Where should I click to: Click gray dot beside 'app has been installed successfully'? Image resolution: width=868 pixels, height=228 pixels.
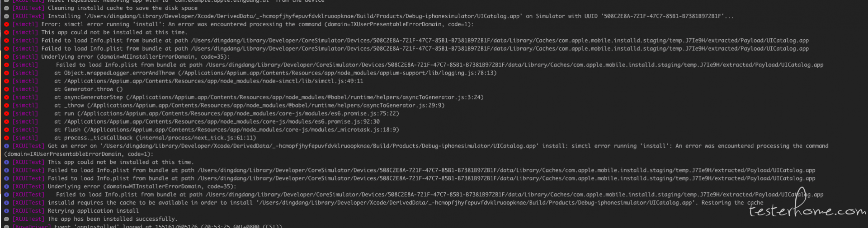(x=6, y=219)
